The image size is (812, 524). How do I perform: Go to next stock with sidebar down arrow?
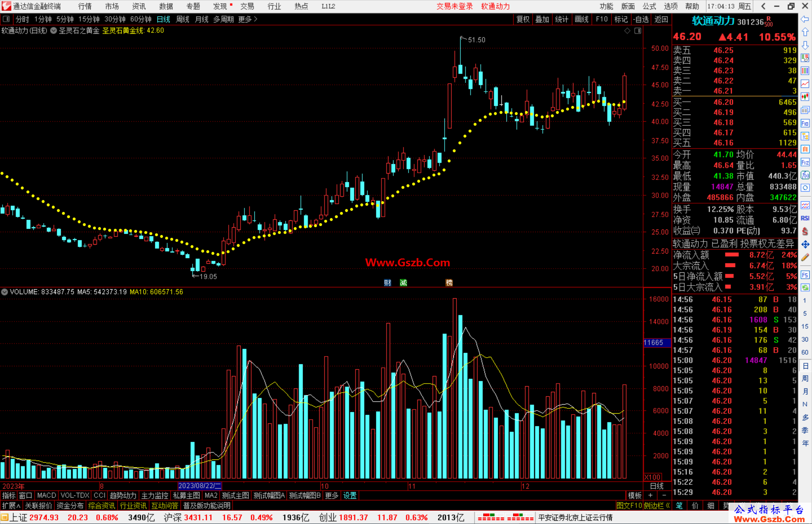tap(805, 45)
